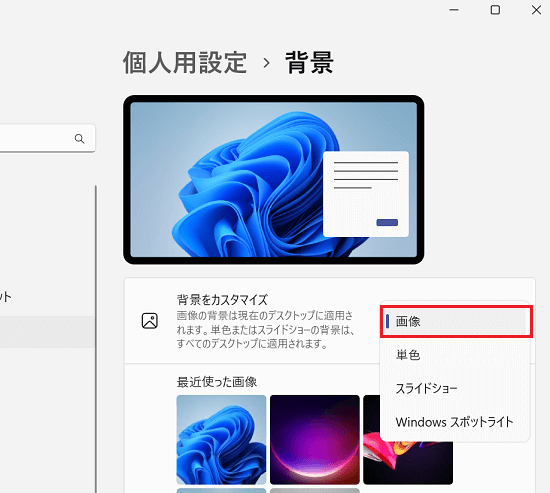Click the 背景 page heading
Image resolution: width=550 pixels, height=493 pixels.
coord(309,63)
